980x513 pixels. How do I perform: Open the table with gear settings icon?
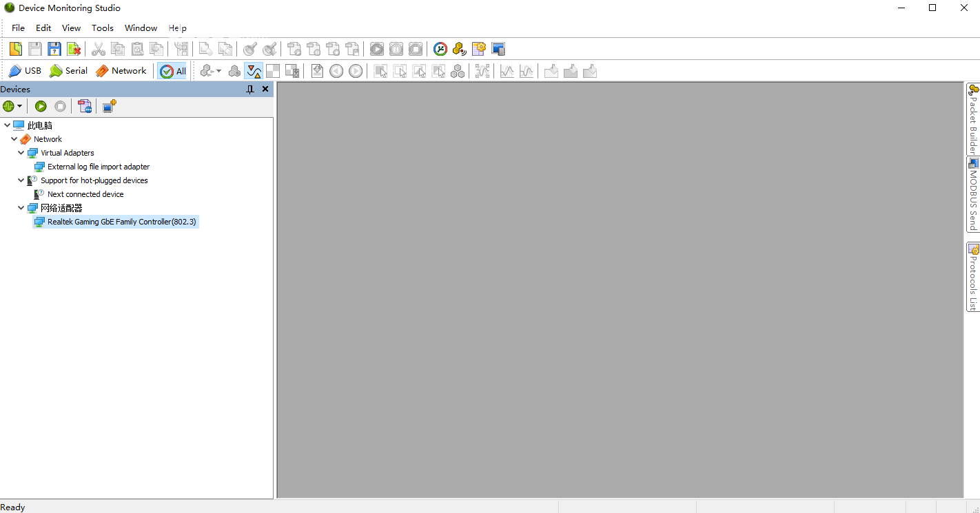coord(479,49)
